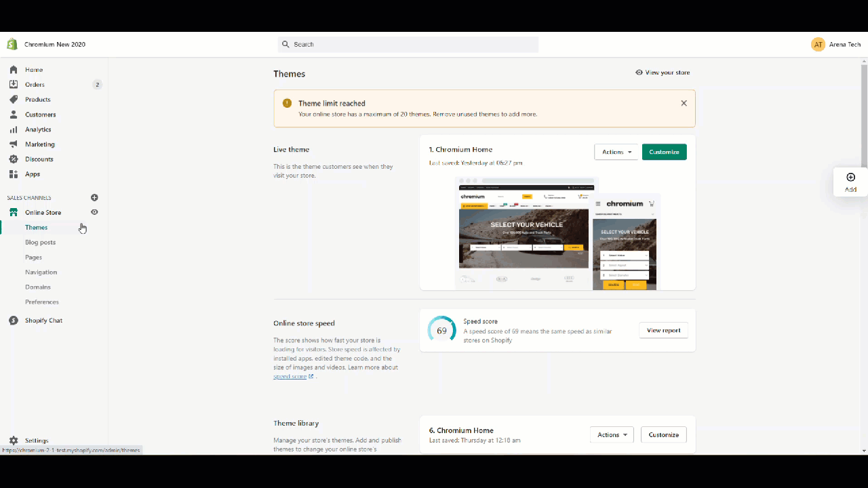Open Domains subsection
Screen dimensions: 868x488
(38, 287)
